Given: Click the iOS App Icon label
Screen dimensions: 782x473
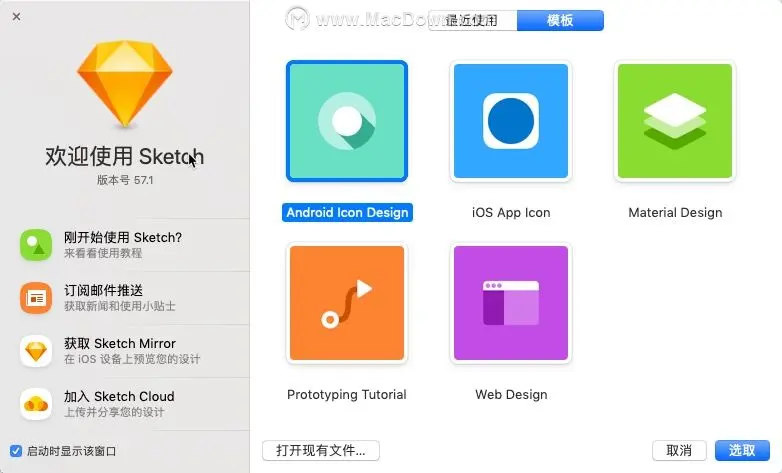Looking at the screenshot, I should [x=511, y=213].
